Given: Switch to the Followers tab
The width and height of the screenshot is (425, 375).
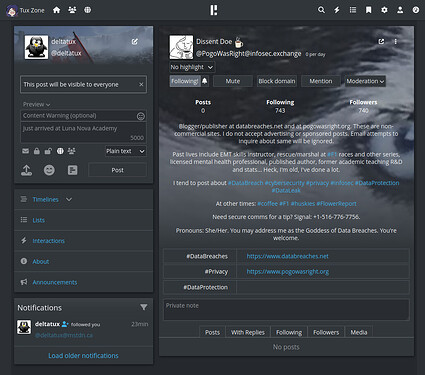Looking at the screenshot, I should pos(326,332).
